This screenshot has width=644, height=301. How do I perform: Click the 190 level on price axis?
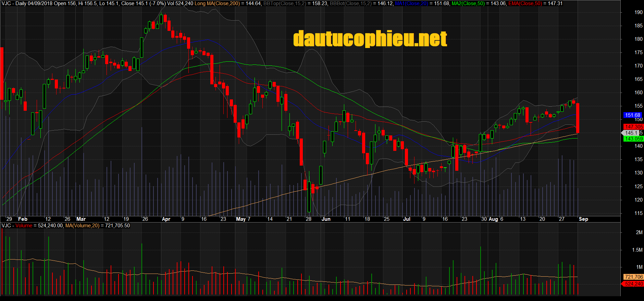[x=639, y=12]
